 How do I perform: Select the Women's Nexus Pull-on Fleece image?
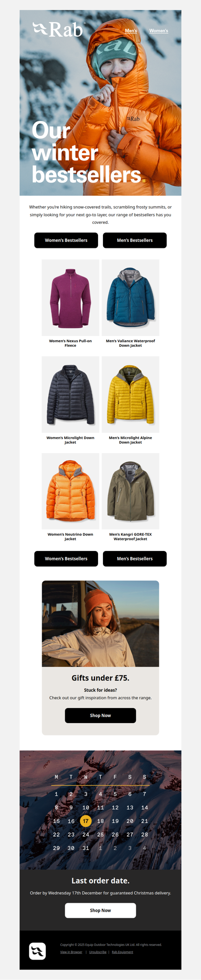70,298
